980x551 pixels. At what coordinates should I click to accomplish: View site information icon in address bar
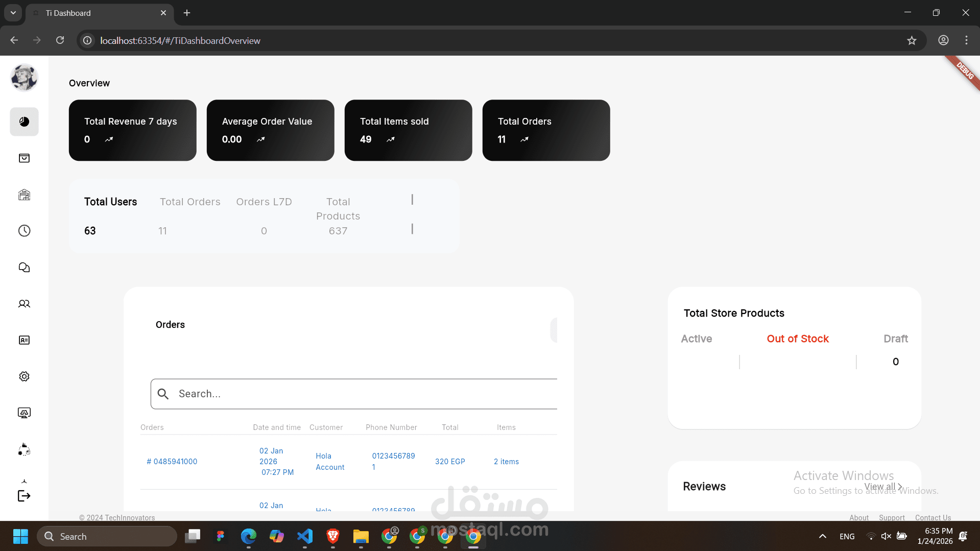coord(88,40)
